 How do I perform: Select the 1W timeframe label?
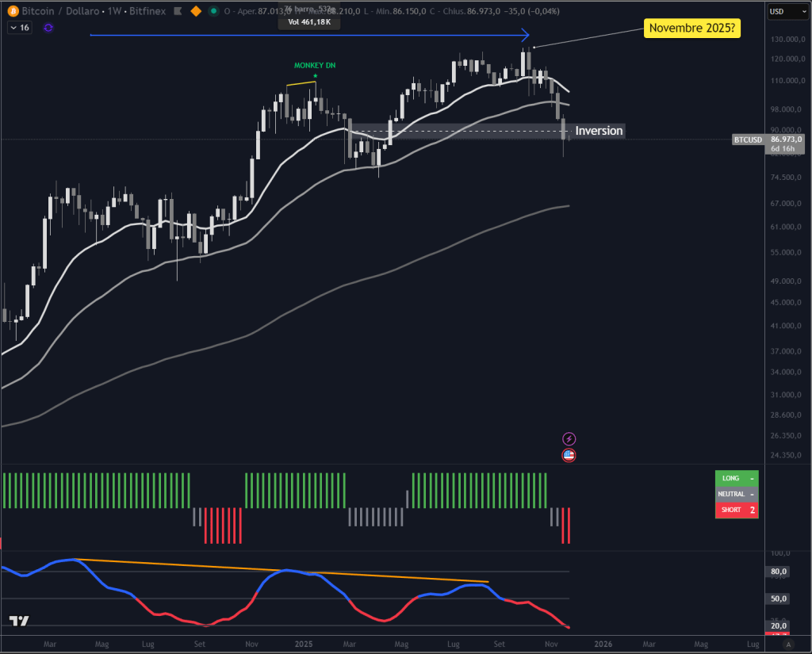tap(114, 11)
